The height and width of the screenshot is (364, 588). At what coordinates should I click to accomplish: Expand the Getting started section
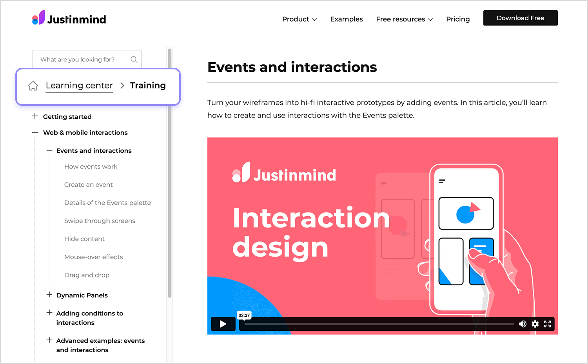pos(35,116)
